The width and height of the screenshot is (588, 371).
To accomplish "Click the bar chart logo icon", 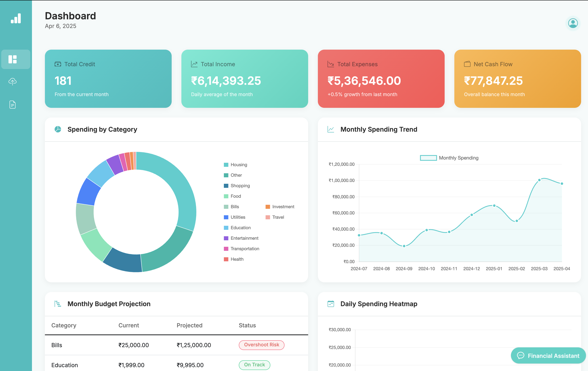I will (x=16, y=19).
